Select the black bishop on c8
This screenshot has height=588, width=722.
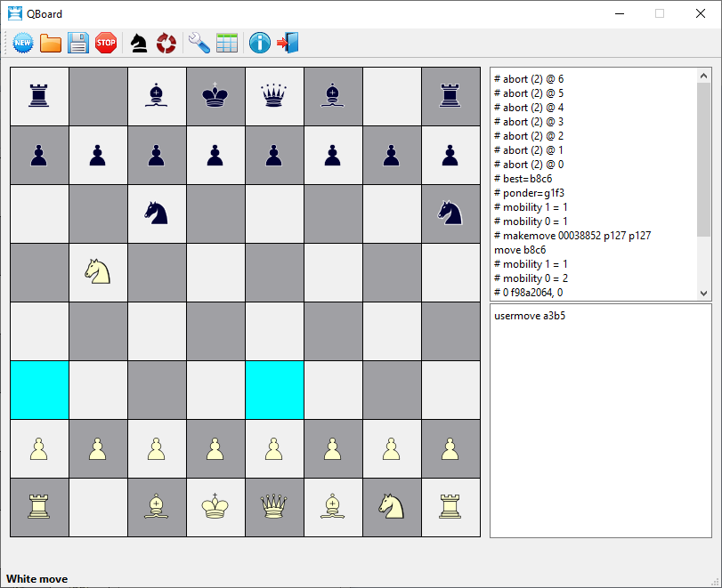click(157, 95)
